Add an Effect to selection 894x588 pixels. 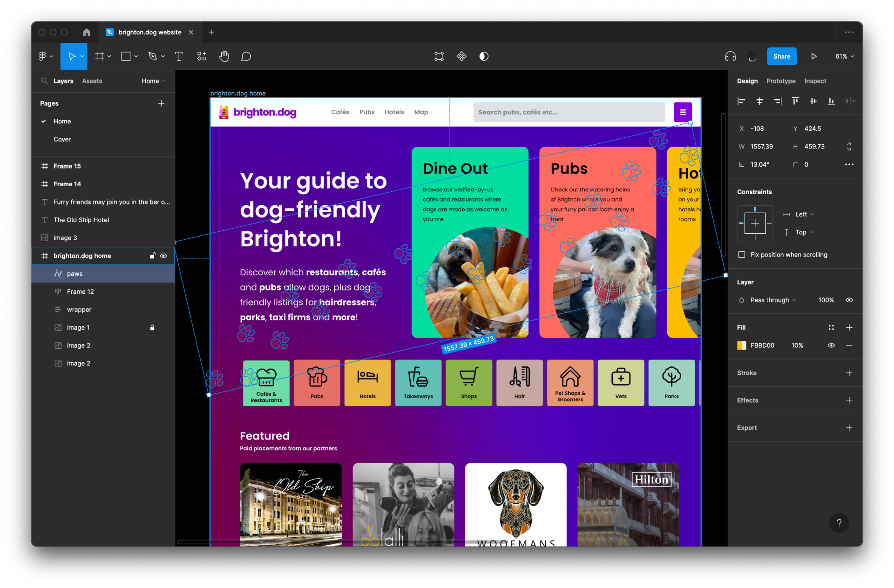click(x=849, y=400)
